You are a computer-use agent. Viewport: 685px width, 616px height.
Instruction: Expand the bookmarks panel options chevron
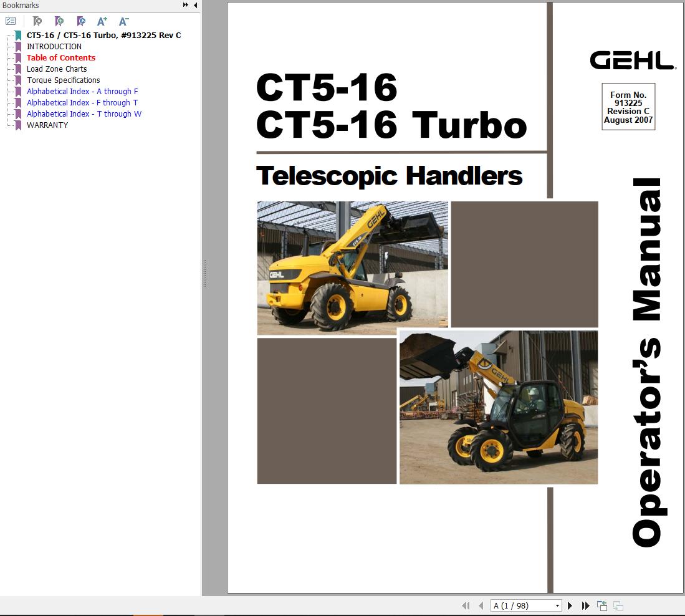pyautogui.click(x=184, y=5)
